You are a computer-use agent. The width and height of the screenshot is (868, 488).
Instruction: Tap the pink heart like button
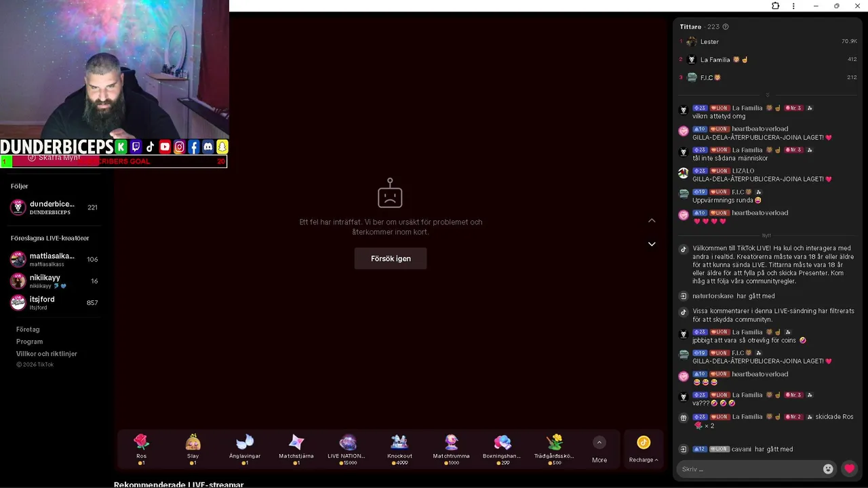(x=849, y=468)
